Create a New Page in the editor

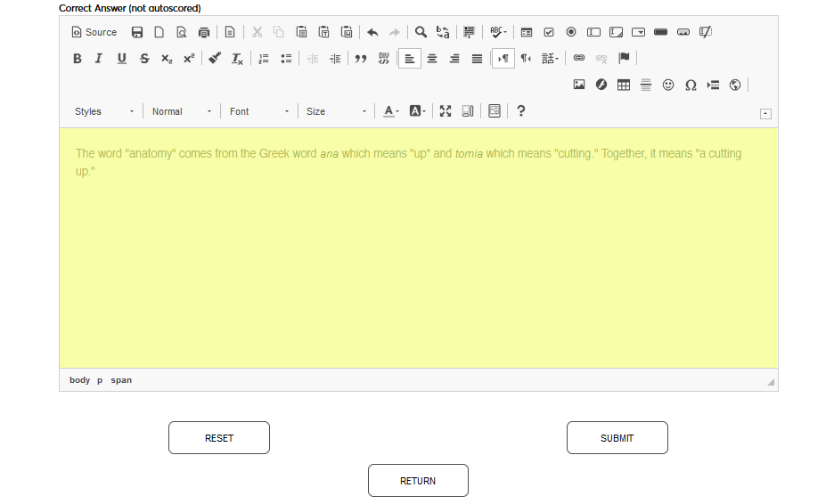[x=159, y=32]
